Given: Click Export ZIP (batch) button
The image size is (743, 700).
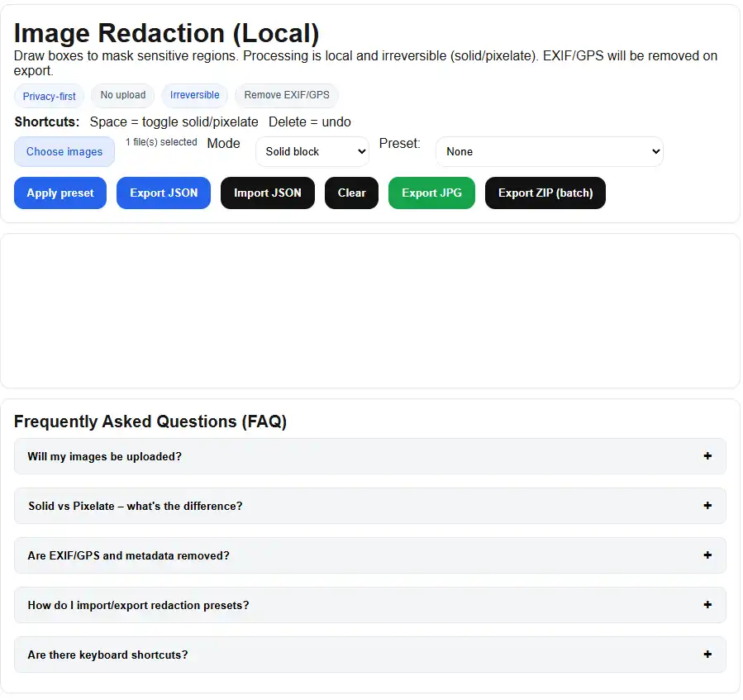Looking at the screenshot, I should 545,193.
